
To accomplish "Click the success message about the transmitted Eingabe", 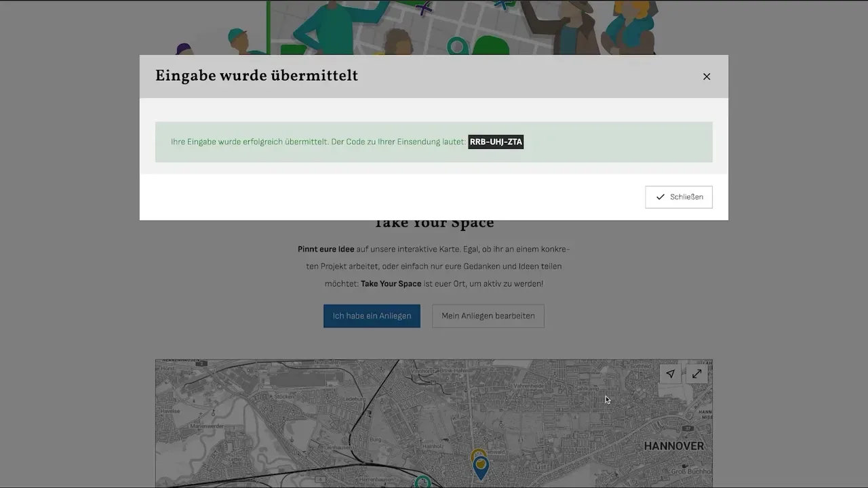I will point(434,142).
